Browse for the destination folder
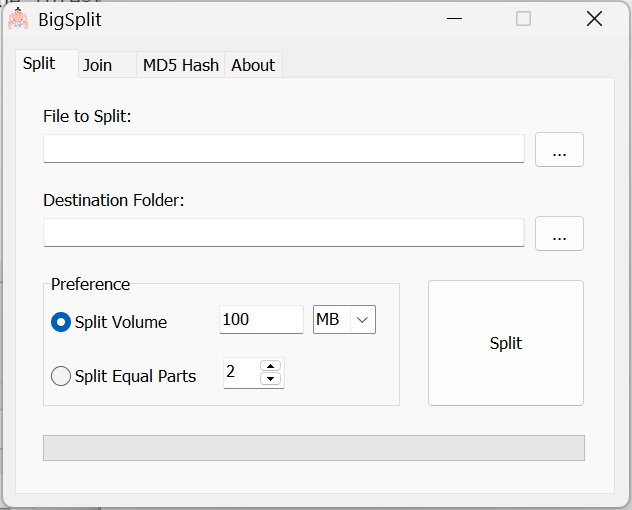 [x=559, y=234]
